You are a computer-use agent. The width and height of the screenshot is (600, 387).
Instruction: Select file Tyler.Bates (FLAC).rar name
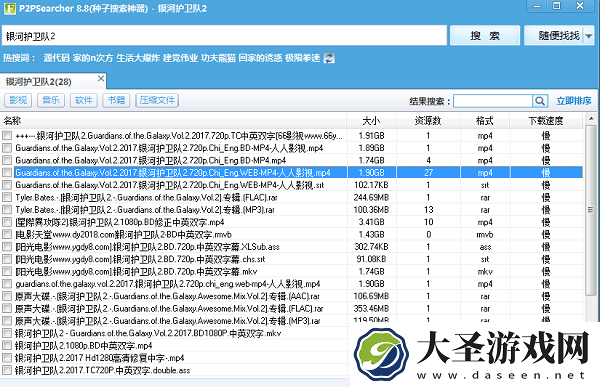click(146, 198)
